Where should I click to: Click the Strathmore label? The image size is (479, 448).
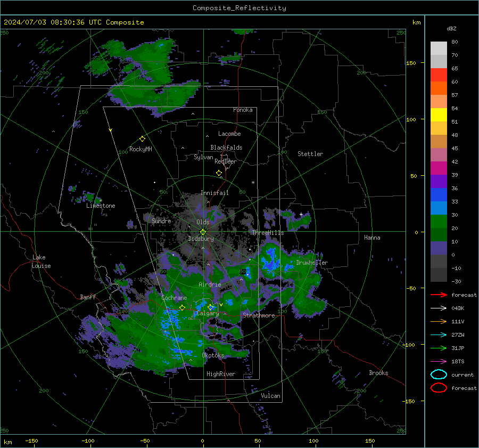pos(259,315)
